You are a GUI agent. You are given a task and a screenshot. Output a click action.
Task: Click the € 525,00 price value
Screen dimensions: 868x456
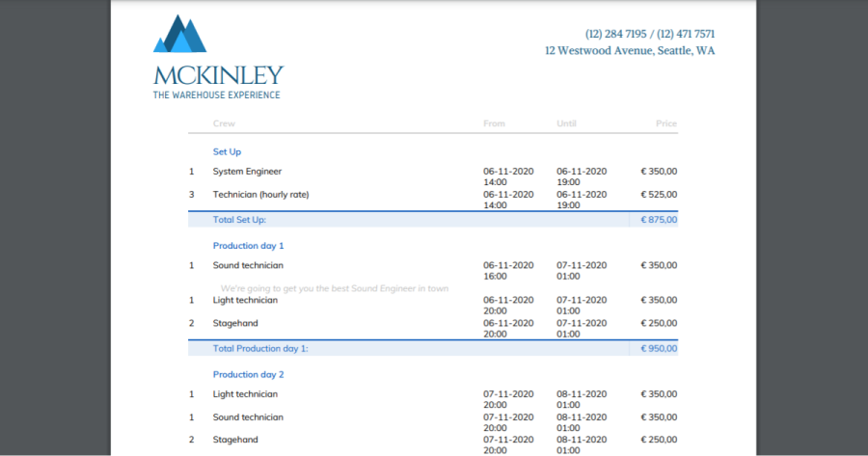(659, 195)
